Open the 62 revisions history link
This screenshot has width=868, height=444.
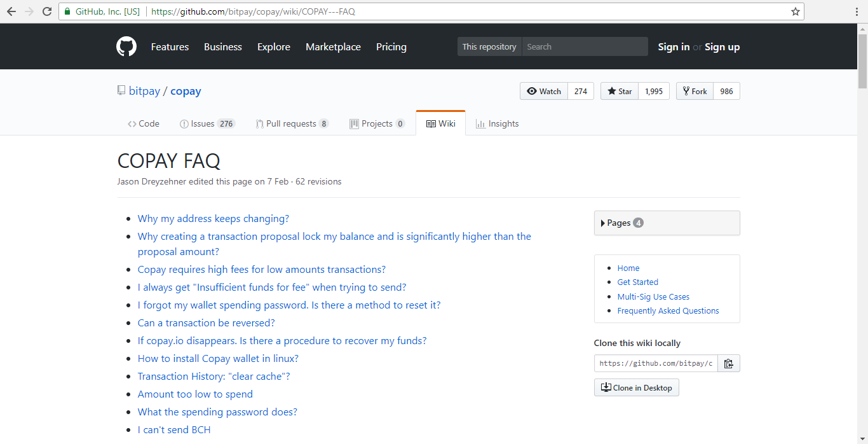coord(318,181)
